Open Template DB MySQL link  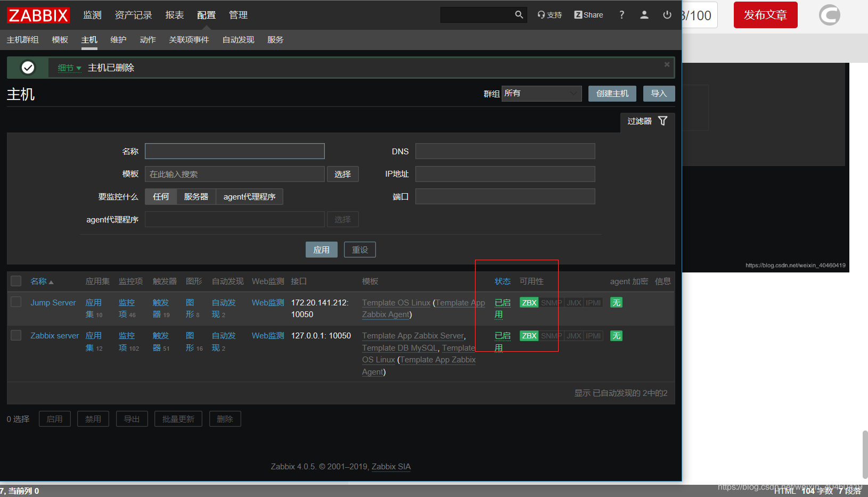point(399,348)
